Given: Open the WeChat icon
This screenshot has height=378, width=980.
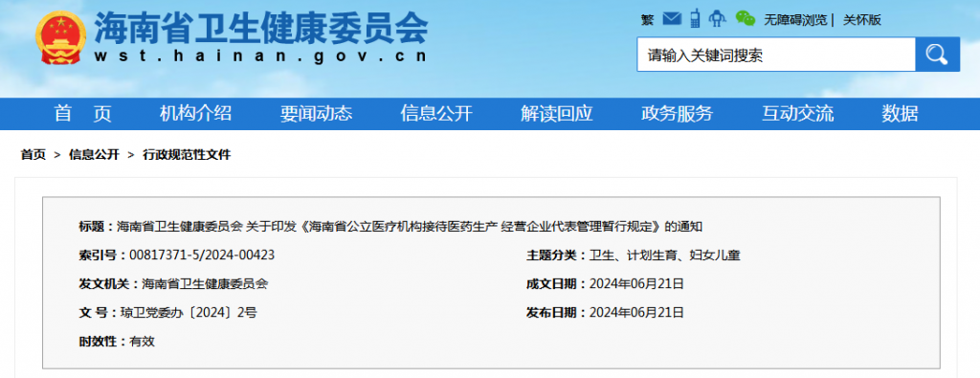Looking at the screenshot, I should point(745,19).
